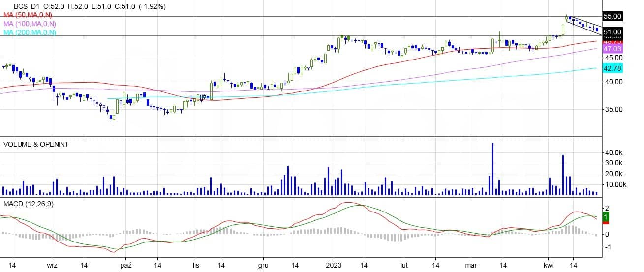Viewport: 644px width, 272px height.
Task: Click the gru month label on time axis
Action: (263, 265)
